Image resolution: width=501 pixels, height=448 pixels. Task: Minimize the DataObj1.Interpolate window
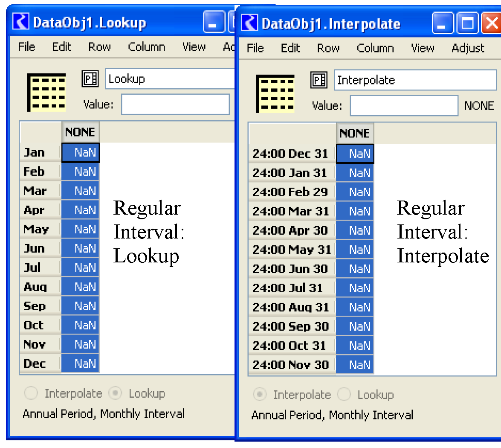pyautogui.click(x=442, y=23)
